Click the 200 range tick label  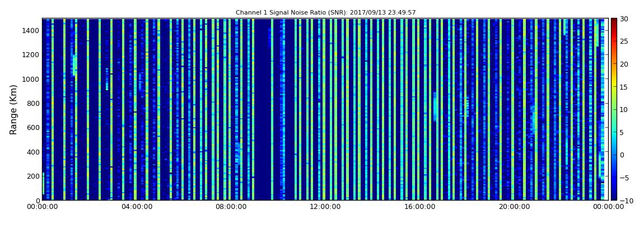point(33,176)
